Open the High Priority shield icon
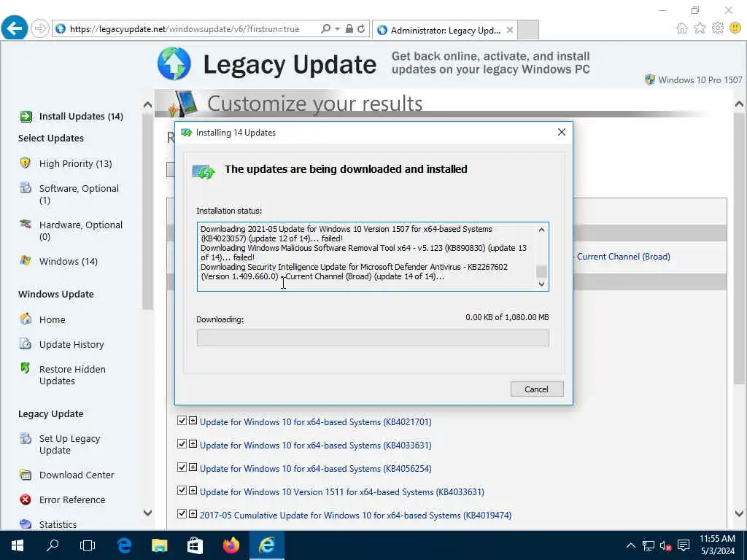 [26, 163]
